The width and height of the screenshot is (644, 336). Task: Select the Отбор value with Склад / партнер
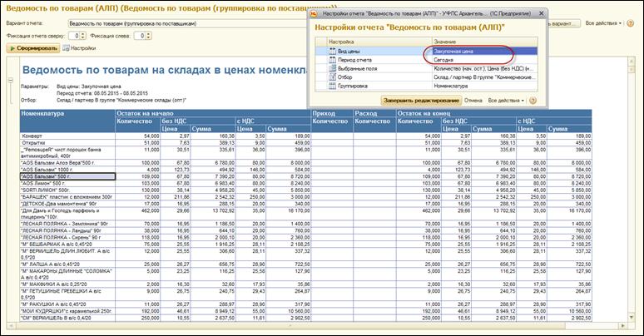[485, 77]
